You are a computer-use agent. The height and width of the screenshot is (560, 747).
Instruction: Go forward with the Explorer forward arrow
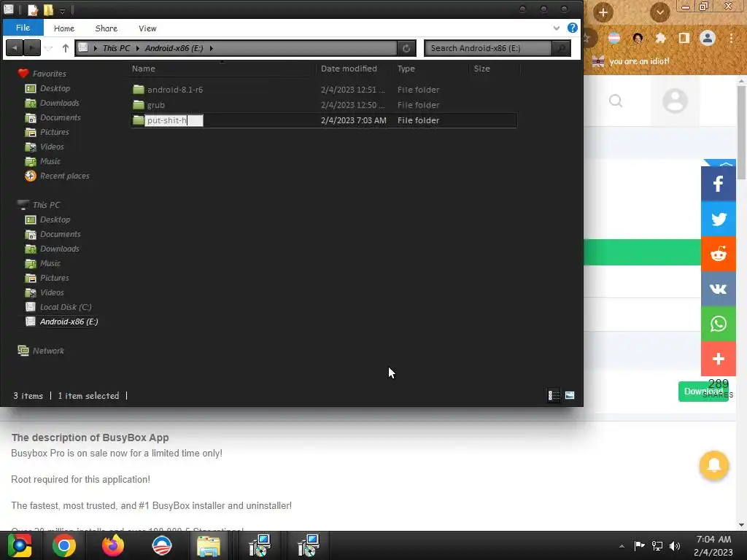32,47
